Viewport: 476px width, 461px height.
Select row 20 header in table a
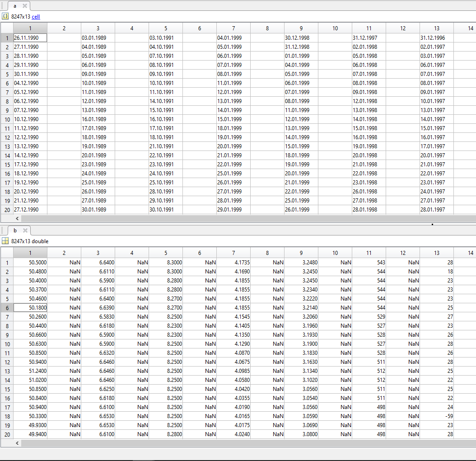click(x=7, y=210)
